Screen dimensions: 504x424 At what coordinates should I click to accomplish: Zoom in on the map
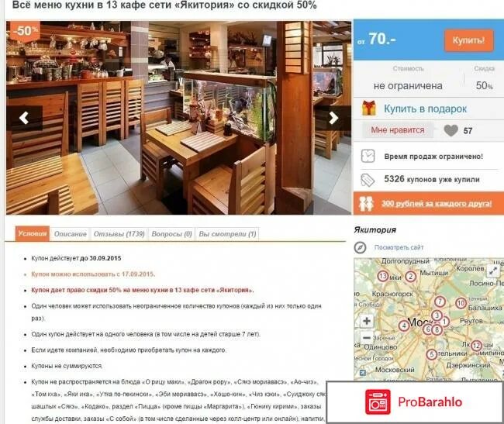coord(367,321)
